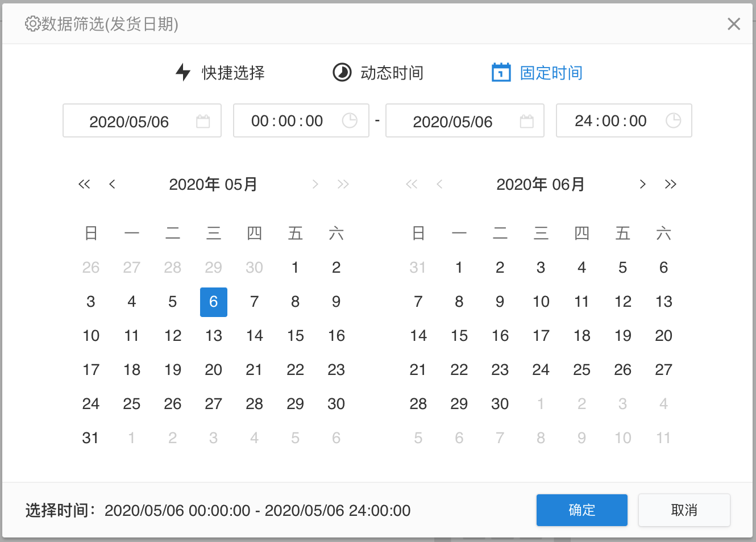756x542 pixels.
Task: Click disabled previous month arrow in June calendar
Action: tap(439, 184)
